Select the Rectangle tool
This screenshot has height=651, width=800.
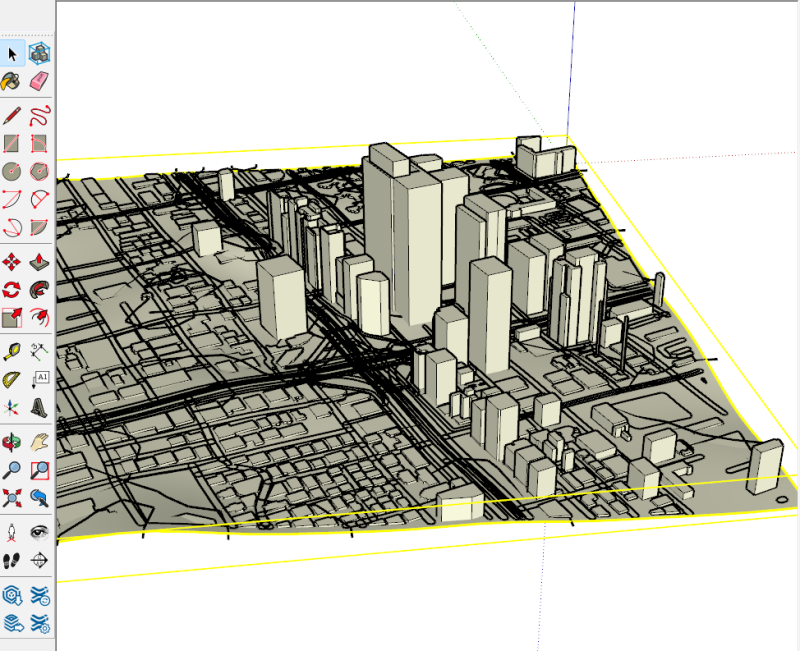pos(13,143)
